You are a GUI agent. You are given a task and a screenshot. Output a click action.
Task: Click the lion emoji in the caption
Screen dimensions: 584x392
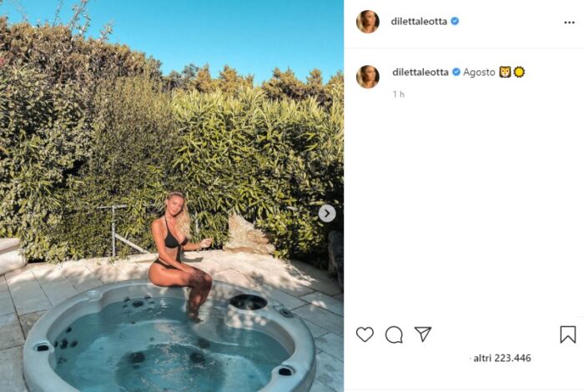(x=505, y=72)
